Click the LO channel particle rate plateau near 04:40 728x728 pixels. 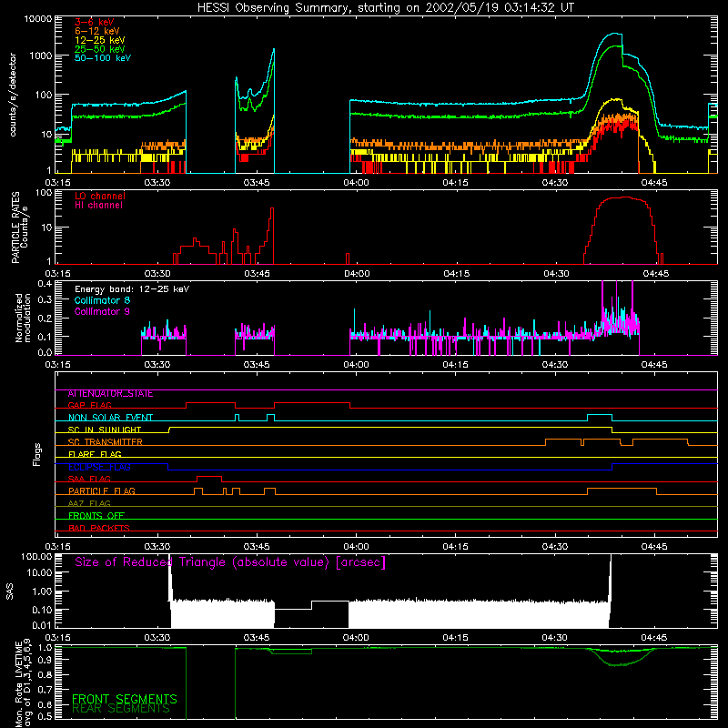(624, 197)
